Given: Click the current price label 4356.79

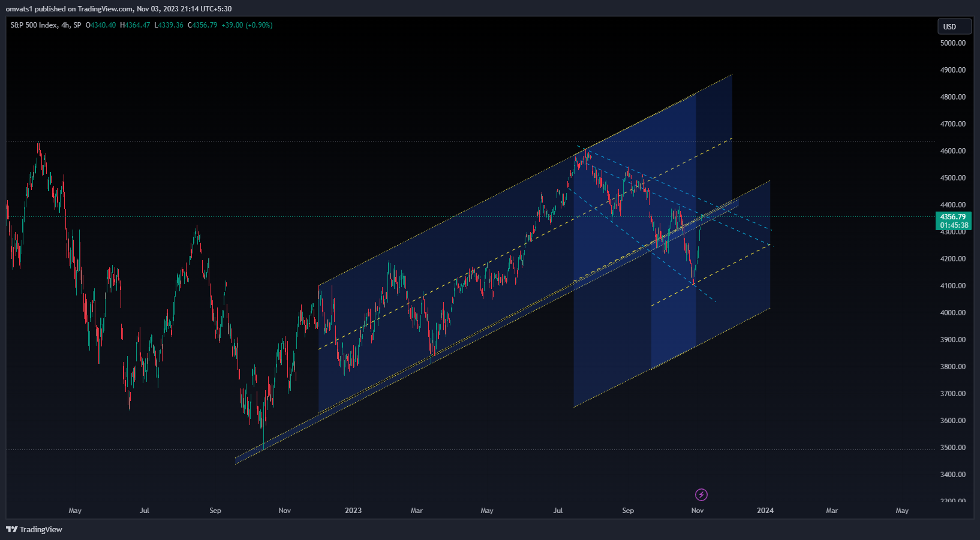Looking at the screenshot, I should (x=953, y=217).
